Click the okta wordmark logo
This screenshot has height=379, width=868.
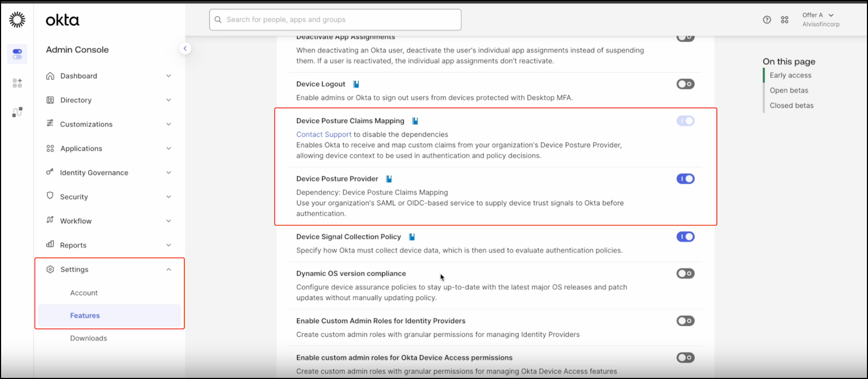62,20
